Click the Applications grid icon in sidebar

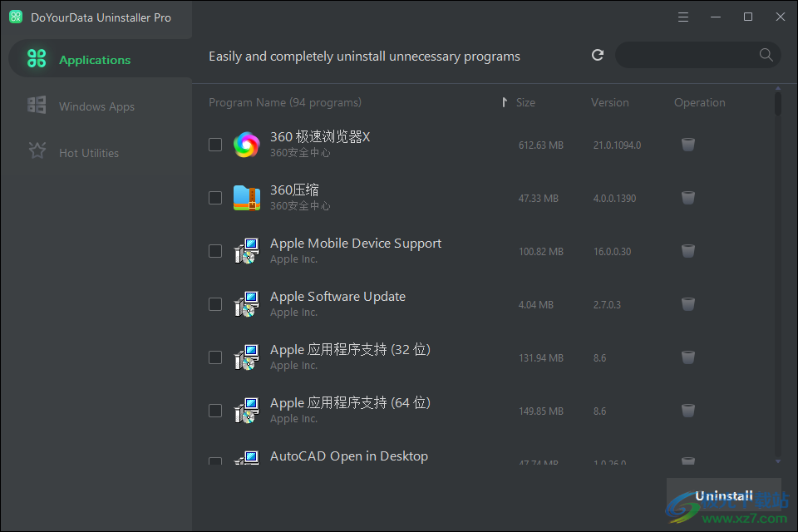click(x=37, y=58)
